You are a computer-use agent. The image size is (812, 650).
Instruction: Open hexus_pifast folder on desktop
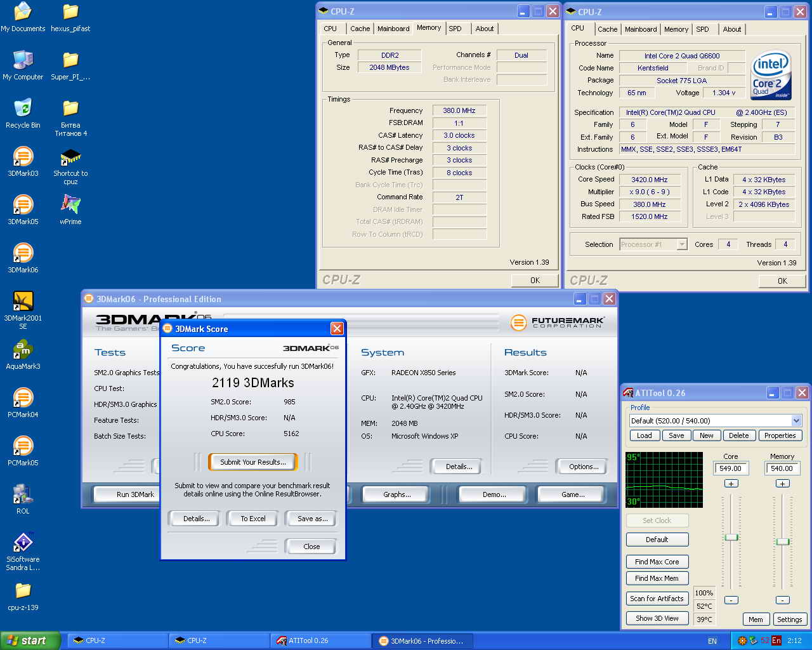pos(70,17)
